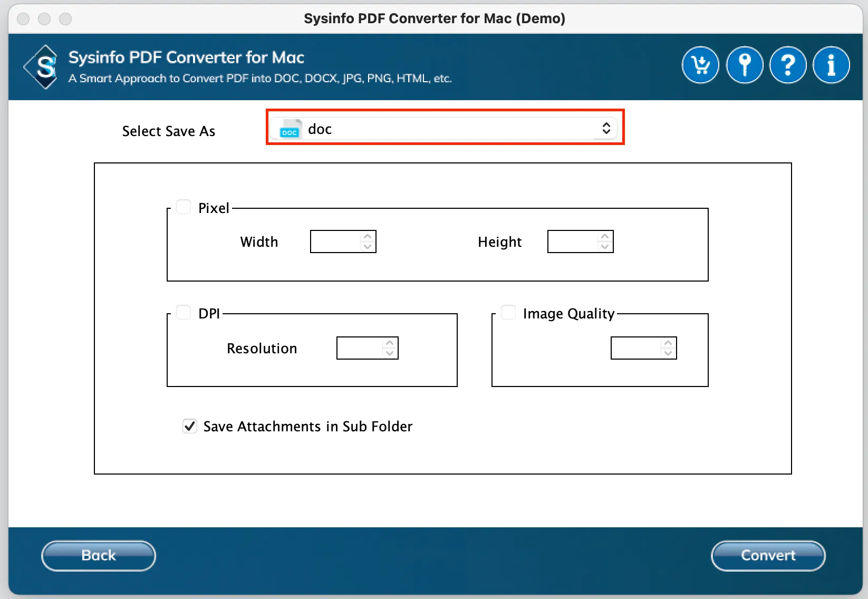Minimize the window using the title bar button
The height and width of the screenshot is (599, 868).
click(44, 19)
